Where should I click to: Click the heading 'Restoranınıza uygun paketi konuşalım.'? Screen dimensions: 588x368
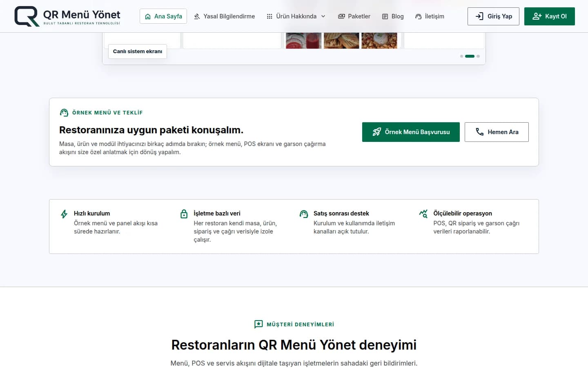click(x=151, y=130)
